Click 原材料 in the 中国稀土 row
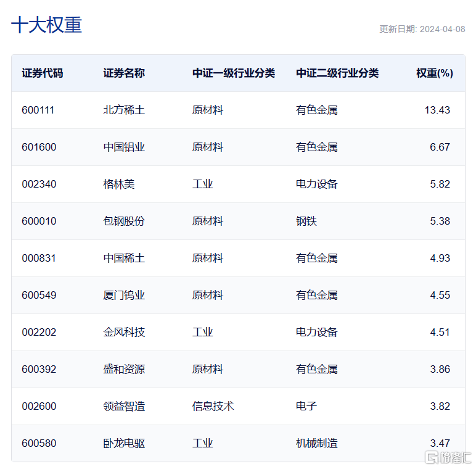 pos(208,258)
